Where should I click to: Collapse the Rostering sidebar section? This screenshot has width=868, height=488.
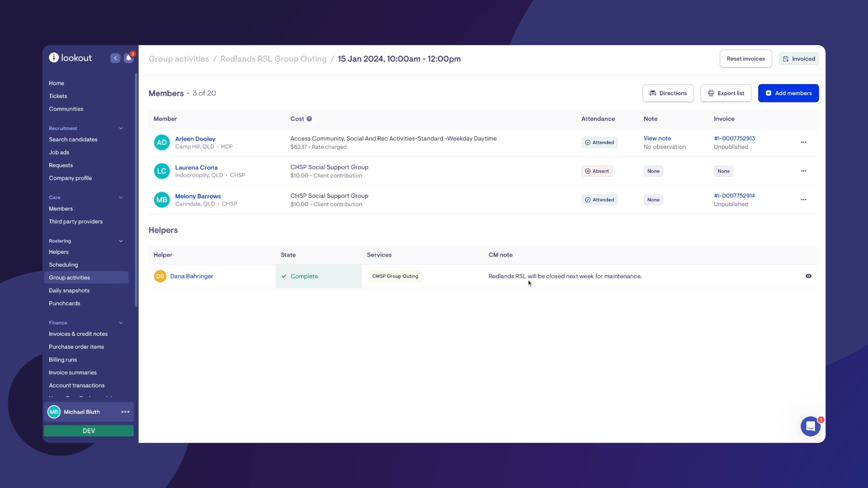[x=121, y=241]
